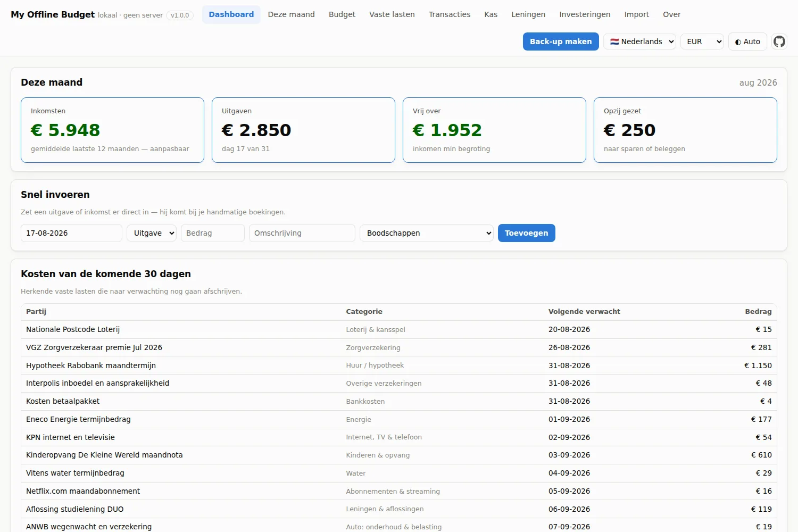Click the Volgende verwacht column header
798x532 pixels.
tap(584, 312)
